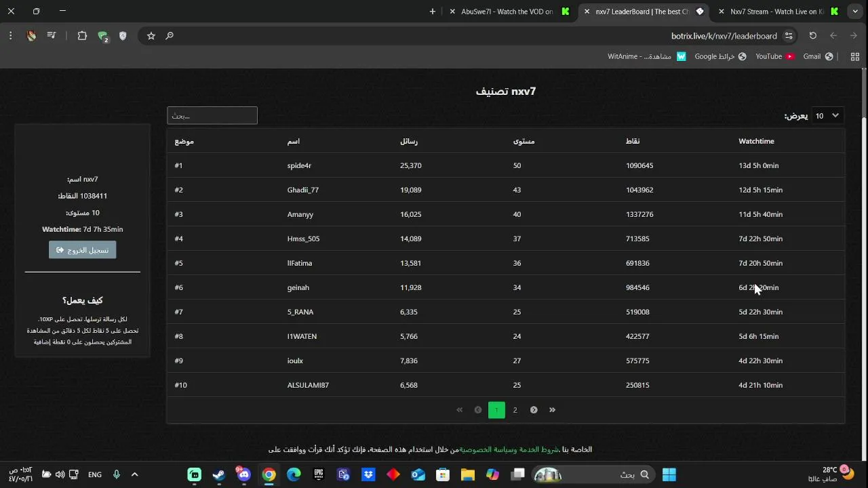Screen dimensions: 868x488
Task: Open File Explorer from the taskbar
Action: (468, 474)
